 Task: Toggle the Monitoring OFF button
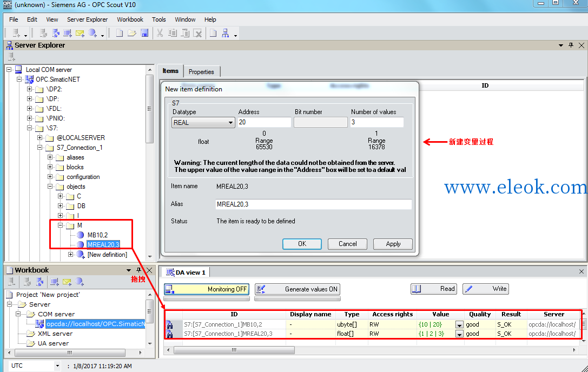coord(207,289)
